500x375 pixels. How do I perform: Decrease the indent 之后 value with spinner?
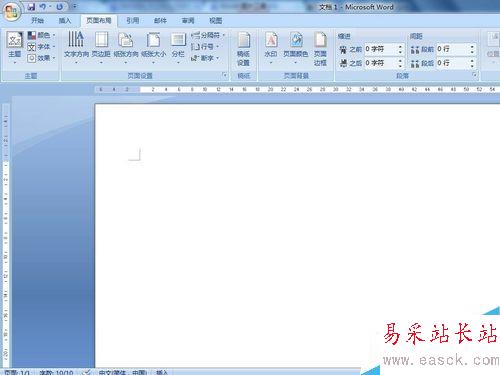coord(400,66)
